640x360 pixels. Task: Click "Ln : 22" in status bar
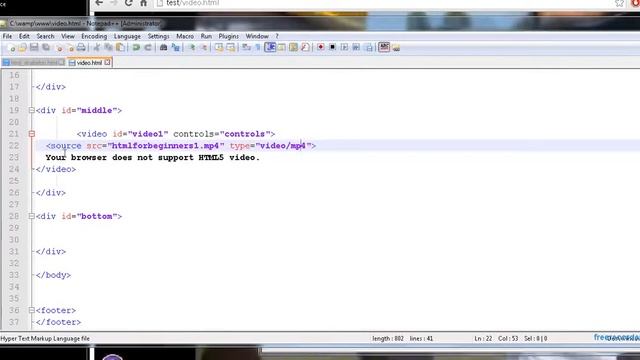click(x=483, y=338)
